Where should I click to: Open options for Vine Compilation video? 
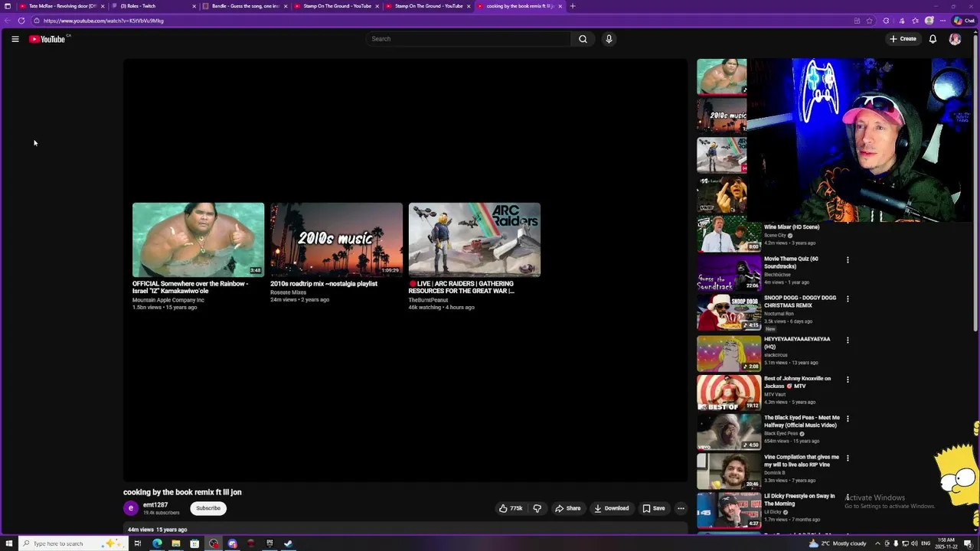click(x=848, y=458)
